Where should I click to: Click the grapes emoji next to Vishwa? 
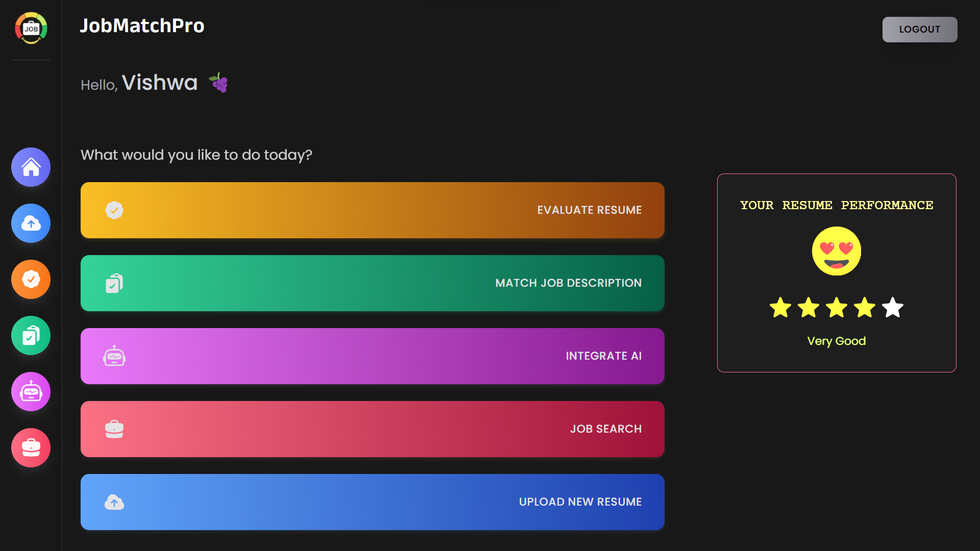(x=218, y=83)
